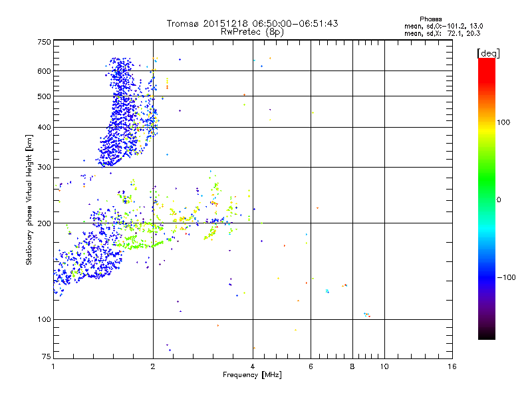Click the y-axis "500" tick label

pyautogui.click(x=44, y=96)
